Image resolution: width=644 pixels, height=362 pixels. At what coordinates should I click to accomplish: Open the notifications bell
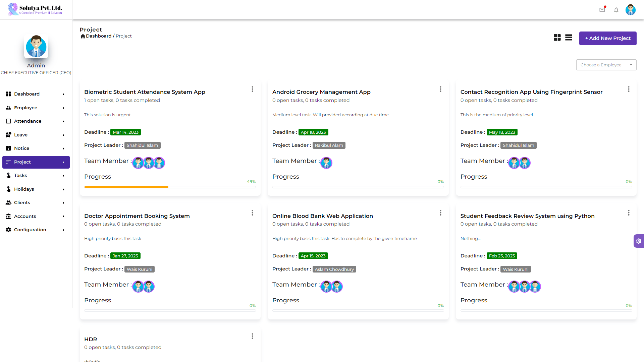[x=616, y=10]
